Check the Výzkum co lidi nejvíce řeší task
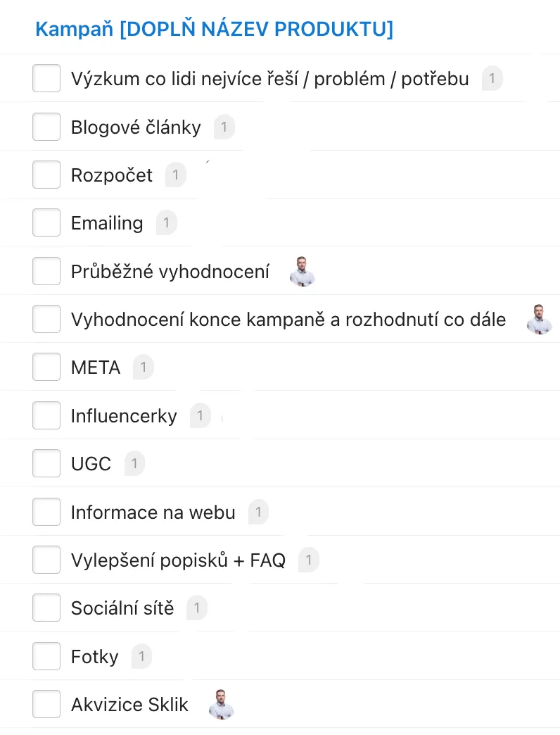Viewport: 560px width, 735px height. (x=46, y=78)
